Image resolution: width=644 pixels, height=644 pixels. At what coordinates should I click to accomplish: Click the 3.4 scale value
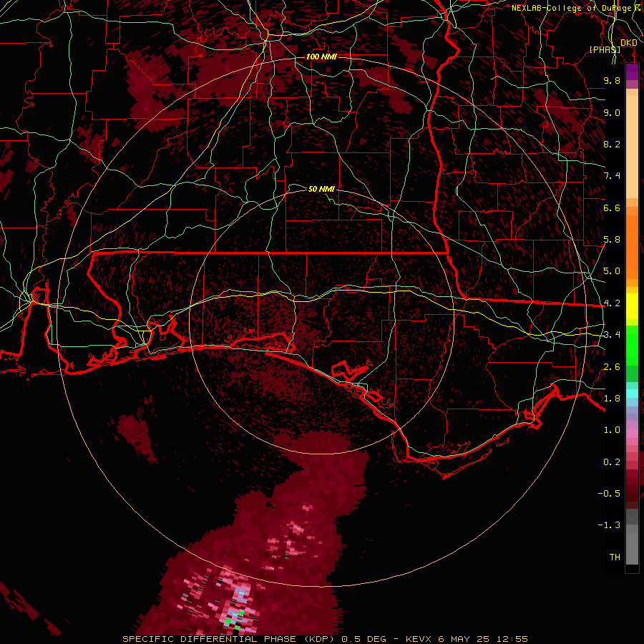click(612, 335)
